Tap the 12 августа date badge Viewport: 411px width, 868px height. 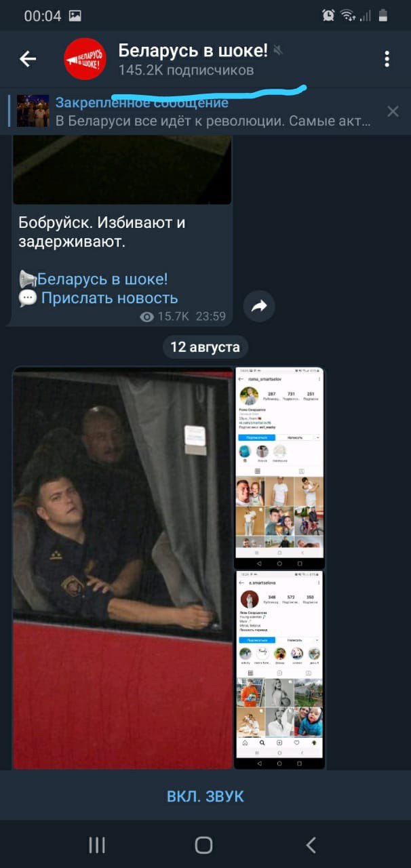pos(205,347)
